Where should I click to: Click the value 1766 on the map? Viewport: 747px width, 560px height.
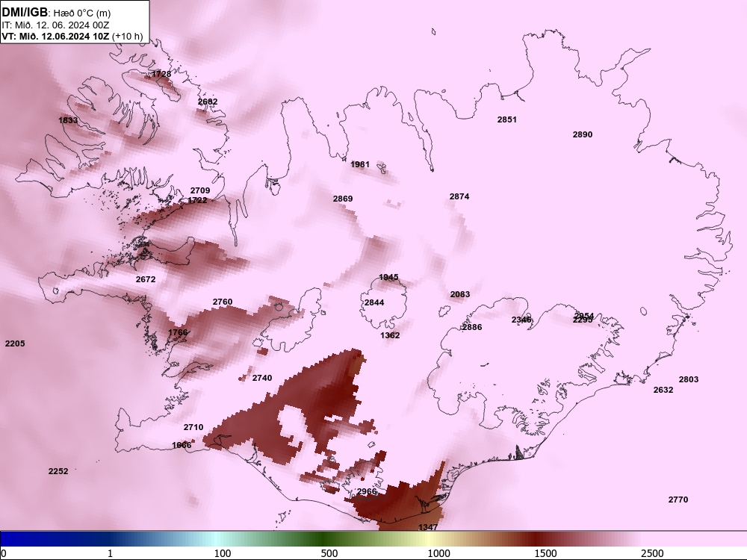click(178, 332)
